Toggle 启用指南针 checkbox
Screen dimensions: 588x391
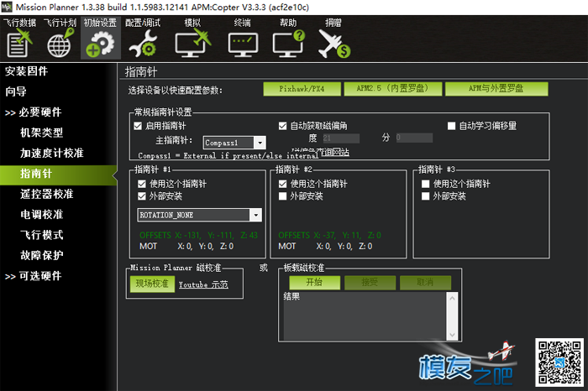[x=138, y=126]
